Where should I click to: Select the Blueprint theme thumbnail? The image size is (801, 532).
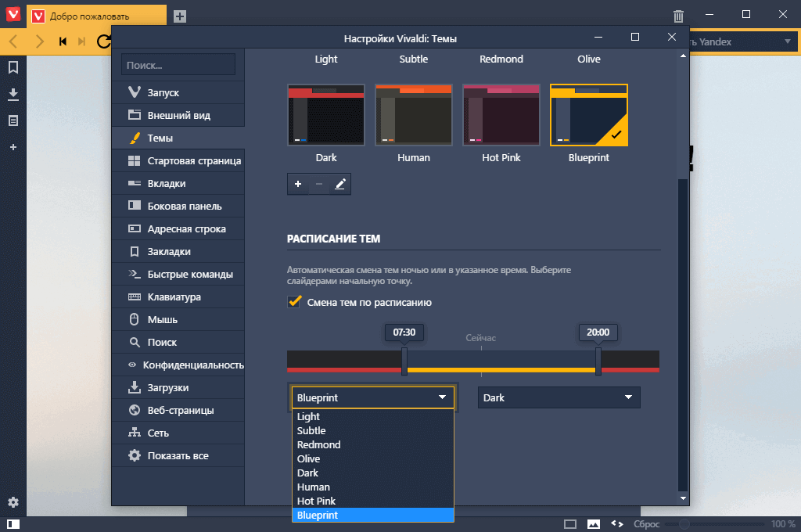pos(589,115)
